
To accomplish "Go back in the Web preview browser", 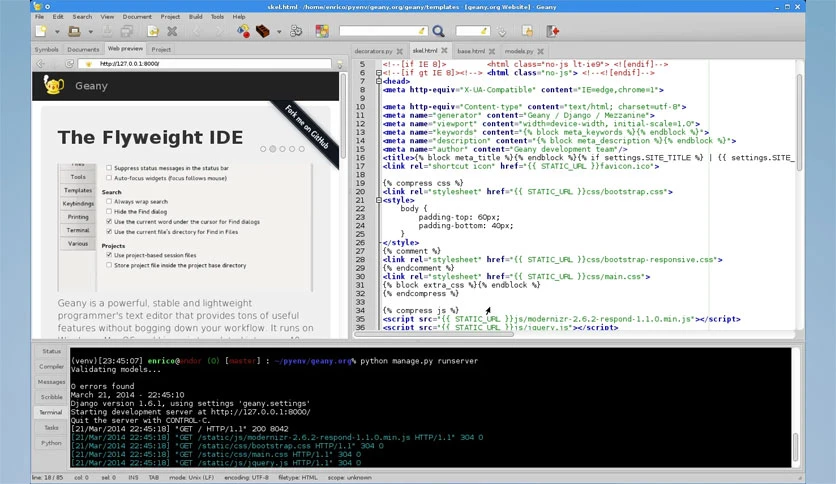I will [41, 63].
